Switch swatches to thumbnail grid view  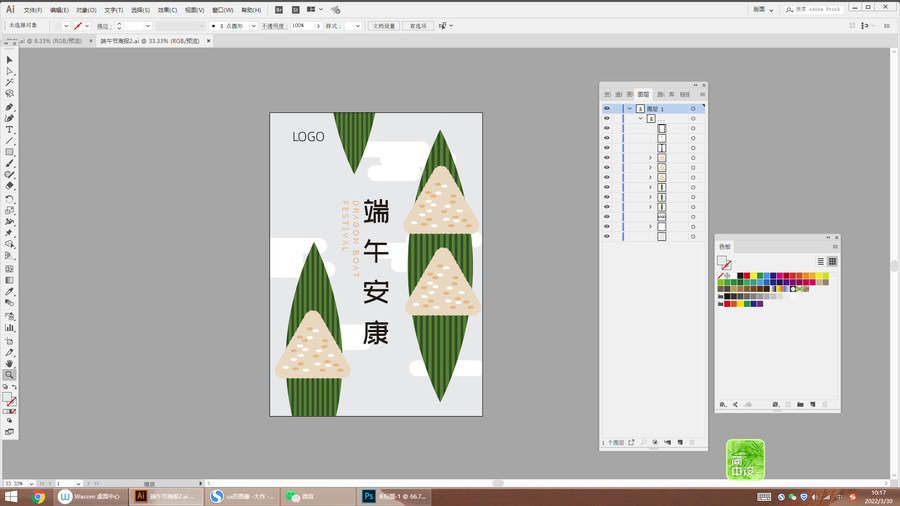point(832,262)
